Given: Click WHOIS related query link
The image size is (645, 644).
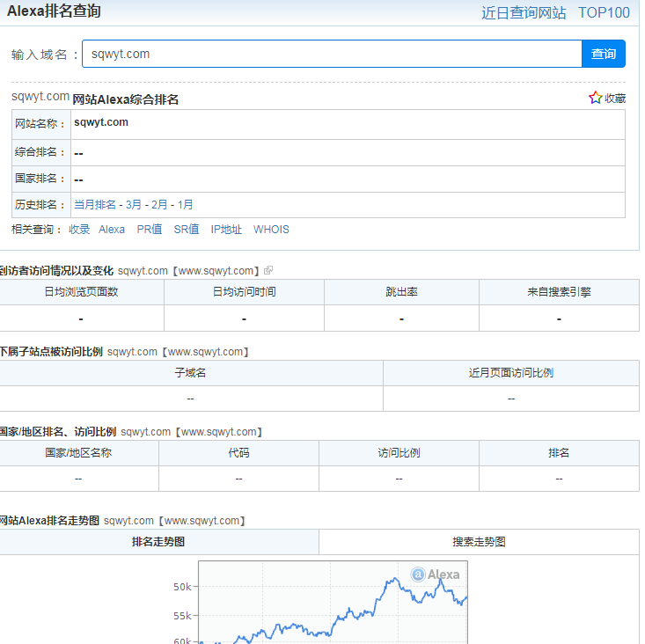Looking at the screenshot, I should tap(271, 229).
